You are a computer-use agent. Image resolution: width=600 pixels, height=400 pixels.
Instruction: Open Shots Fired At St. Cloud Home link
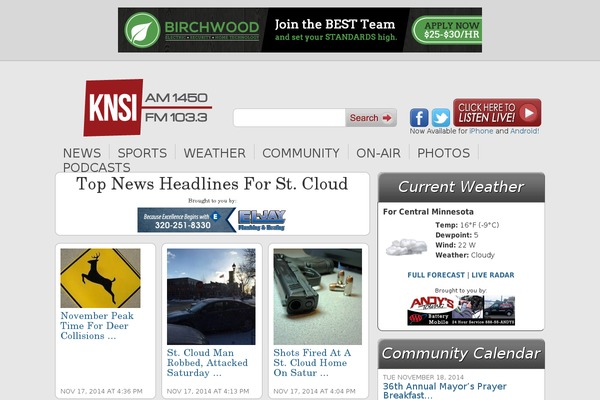coord(312,363)
